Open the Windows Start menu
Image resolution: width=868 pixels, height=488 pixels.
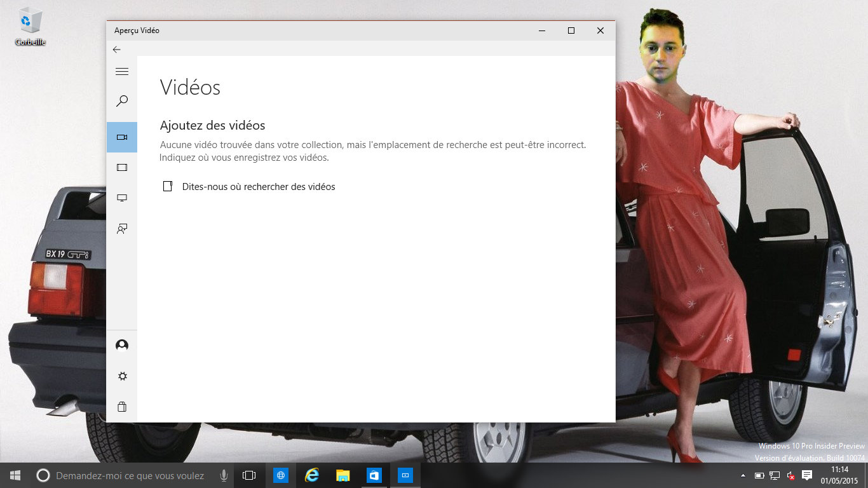15,475
